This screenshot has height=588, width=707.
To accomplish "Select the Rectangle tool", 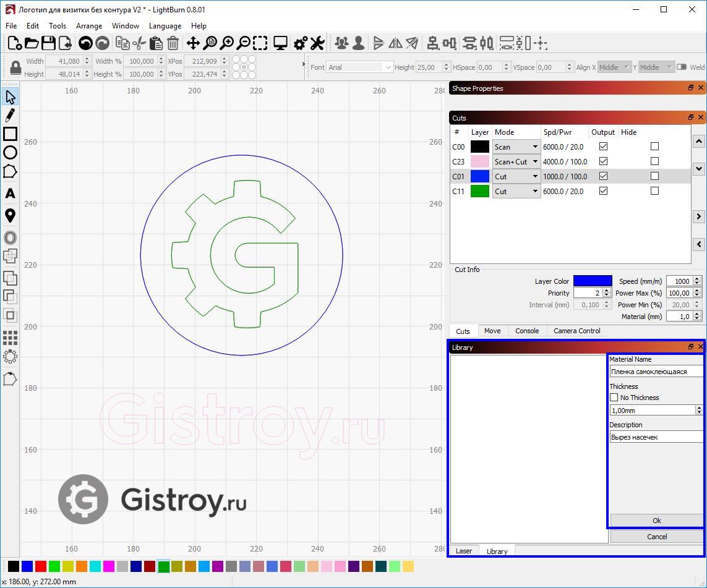I will [10, 134].
